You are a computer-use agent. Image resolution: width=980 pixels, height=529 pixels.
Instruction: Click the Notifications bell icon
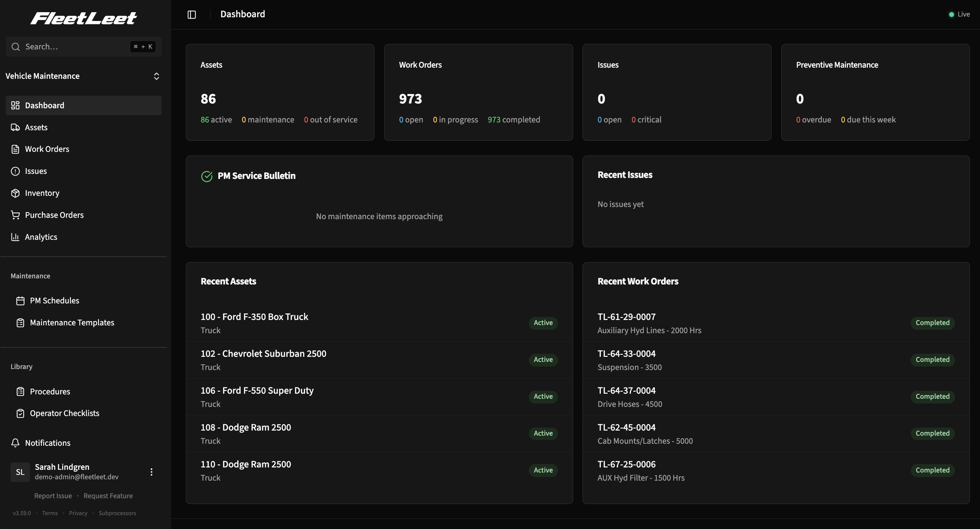15,443
